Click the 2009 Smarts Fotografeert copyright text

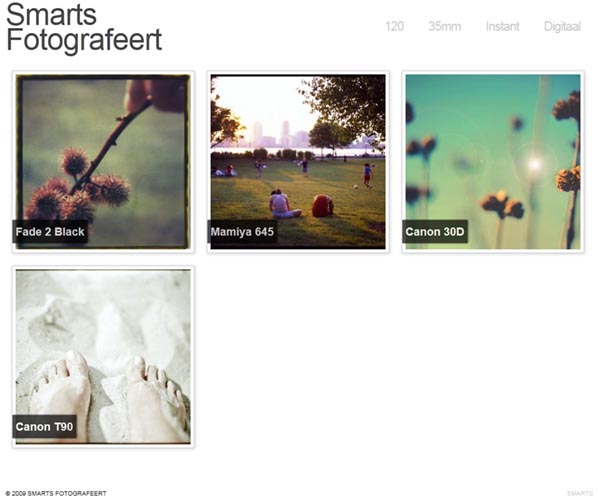point(56,493)
